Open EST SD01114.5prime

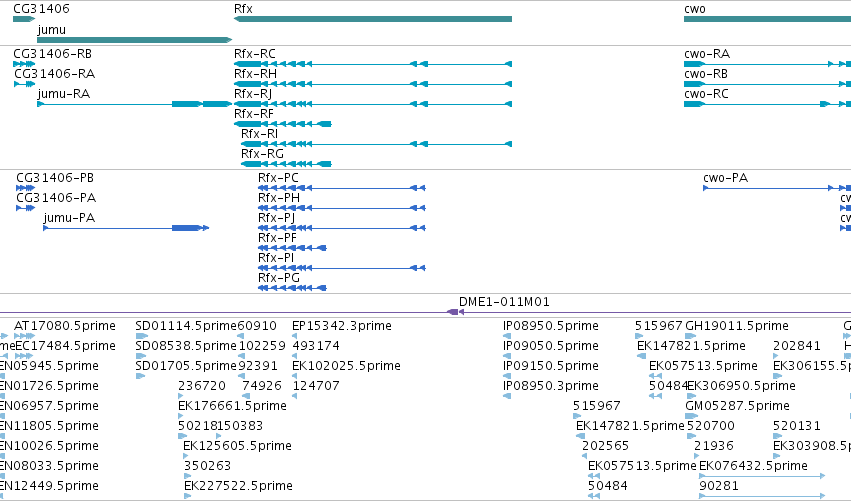tap(186, 326)
